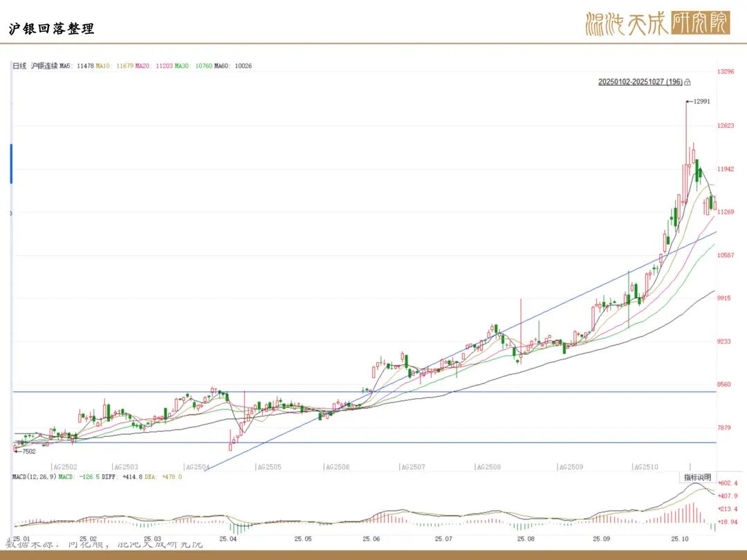
Task: Click the 沪银连续 contract name
Action: tap(44, 66)
